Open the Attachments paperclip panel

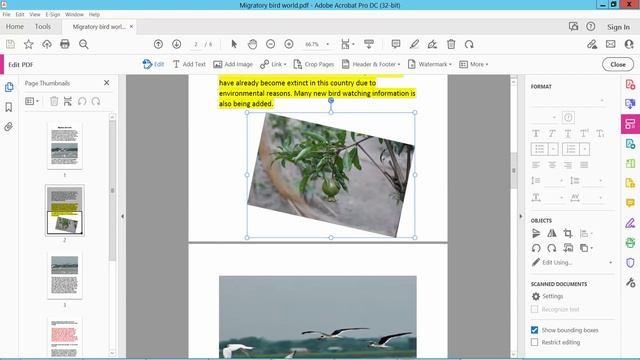pos(9,127)
